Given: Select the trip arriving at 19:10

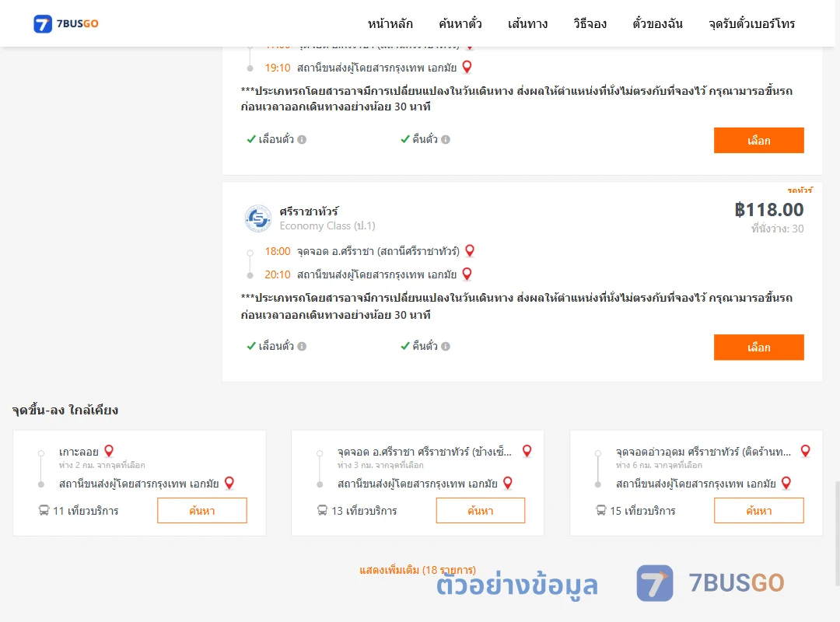Looking at the screenshot, I should coord(758,141).
